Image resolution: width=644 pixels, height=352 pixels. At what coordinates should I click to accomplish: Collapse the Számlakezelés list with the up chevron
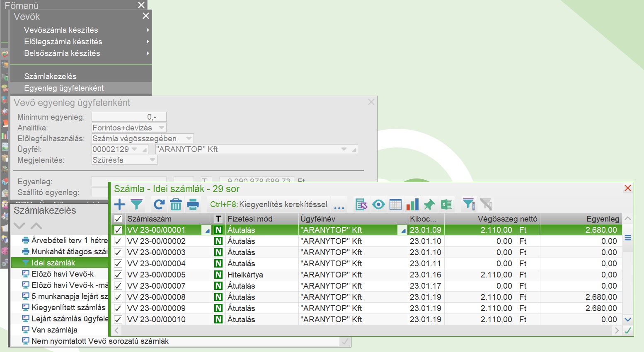click(36, 226)
